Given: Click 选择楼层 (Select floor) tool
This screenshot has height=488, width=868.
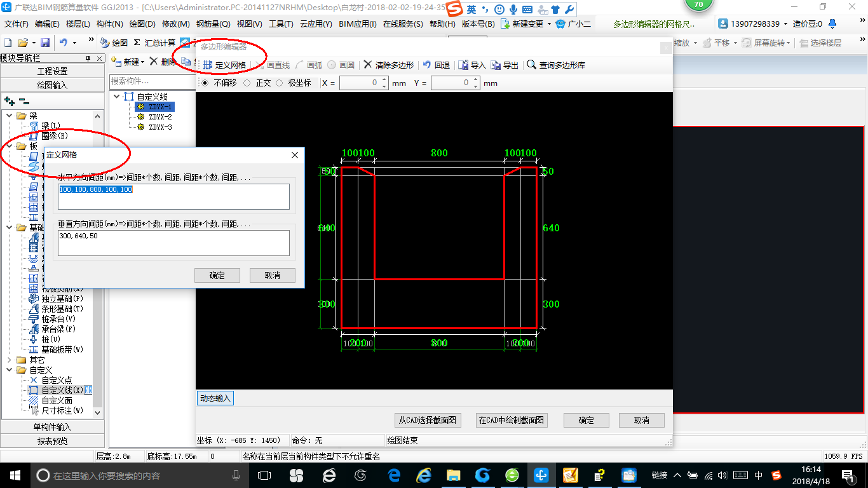Looking at the screenshot, I should pyautogui.click(x=822, y=43).
